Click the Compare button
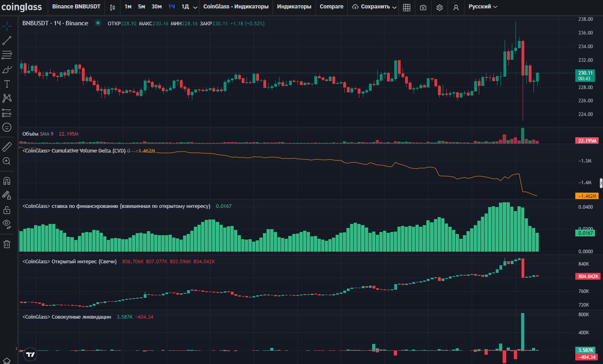The width and height of the screenshot is (603, 364). coord(332,7)
